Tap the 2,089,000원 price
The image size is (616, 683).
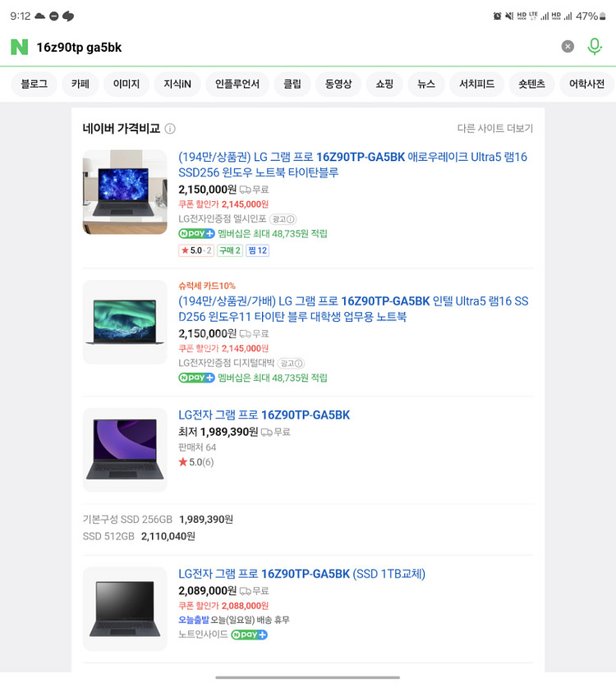pyautogui.click(x=207, y=591)
